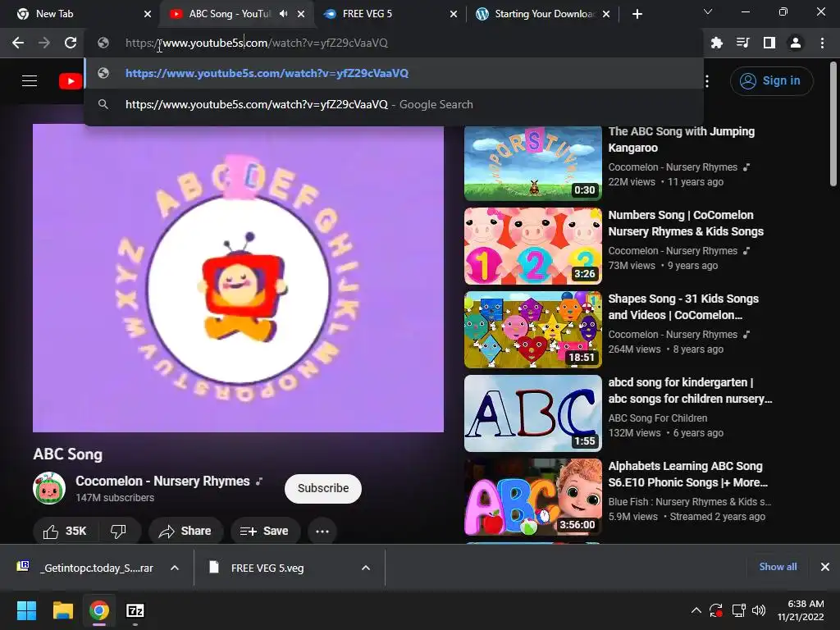This screenshot has height=630, width=840.
Task: Open the Extensions puzzle icon
Action: pyautogui.click(x=716, y=43)
